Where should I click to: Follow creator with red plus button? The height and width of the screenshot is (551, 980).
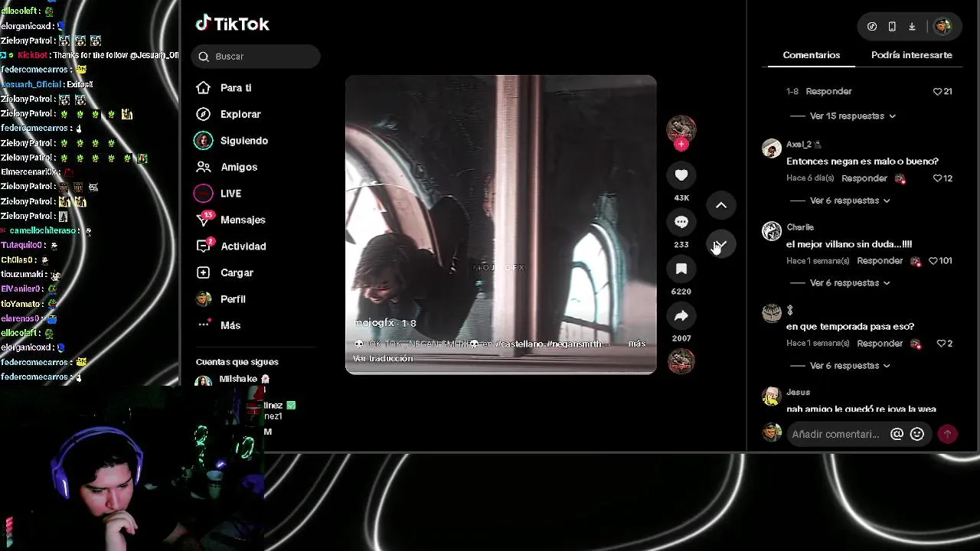(x=681, y=144)
